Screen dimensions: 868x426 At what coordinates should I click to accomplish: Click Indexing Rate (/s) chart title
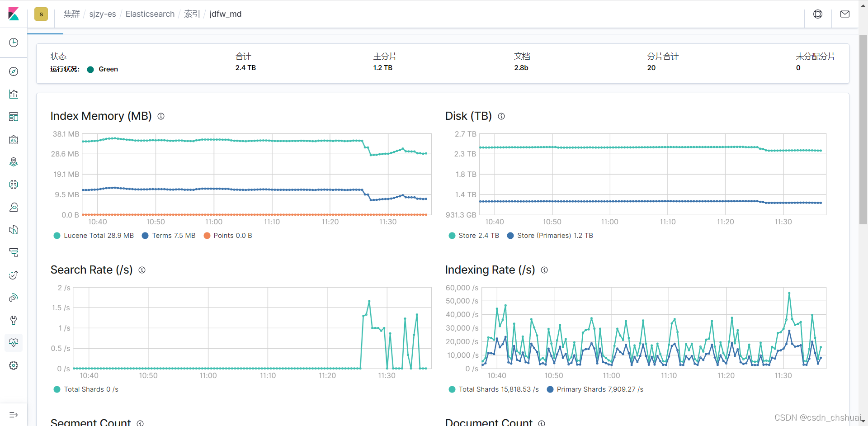point(490,270)
